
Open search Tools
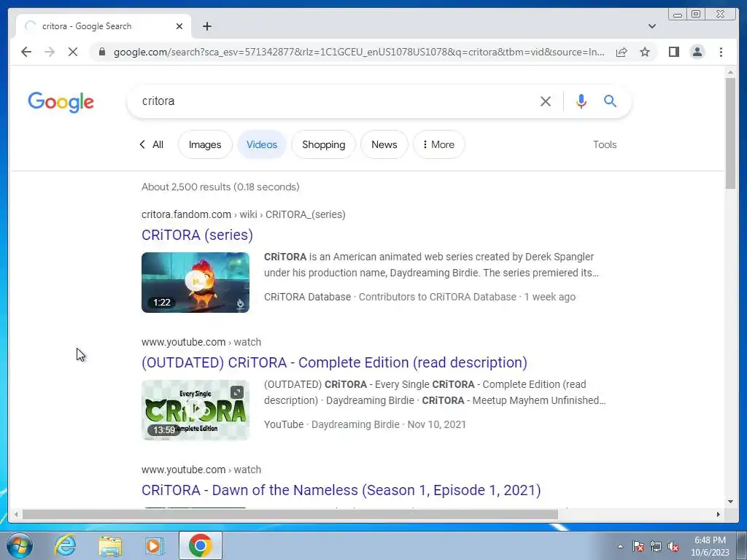pos(605,144)
